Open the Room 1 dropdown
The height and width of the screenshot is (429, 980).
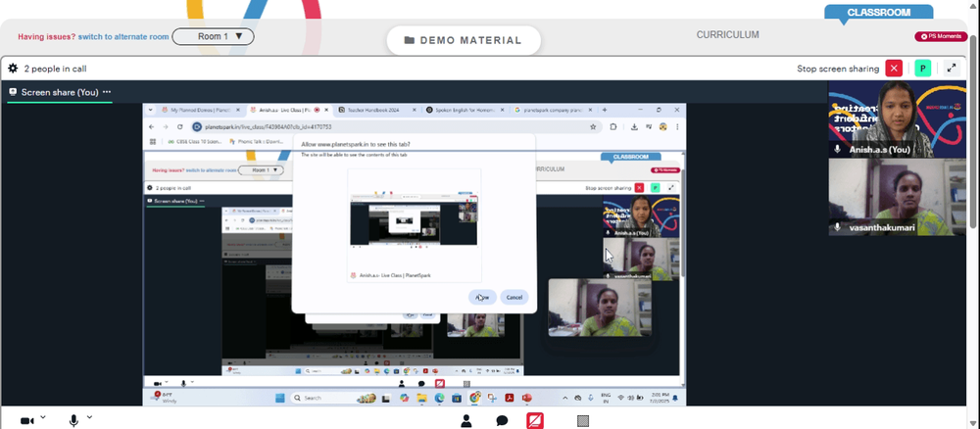[x=213, y=36]
